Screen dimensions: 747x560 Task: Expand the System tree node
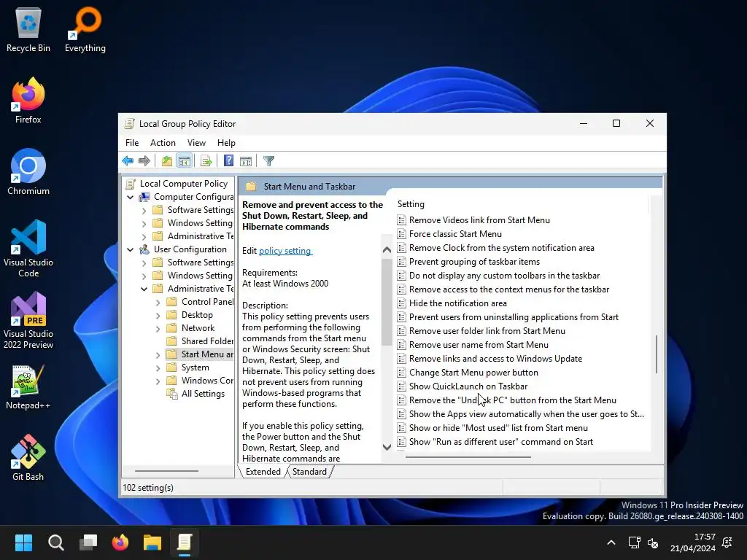point(158,367)
